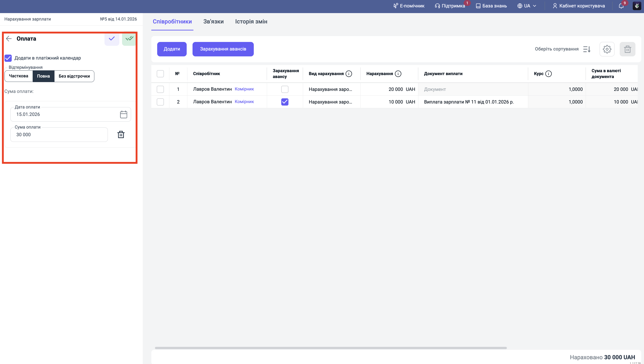Click the single checkmark save icon

tap(111, 39)
